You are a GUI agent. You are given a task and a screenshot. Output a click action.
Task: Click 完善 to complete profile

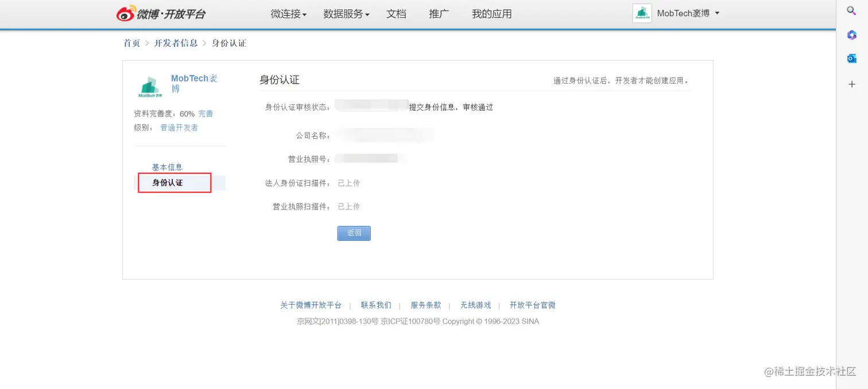pos(206,114)
